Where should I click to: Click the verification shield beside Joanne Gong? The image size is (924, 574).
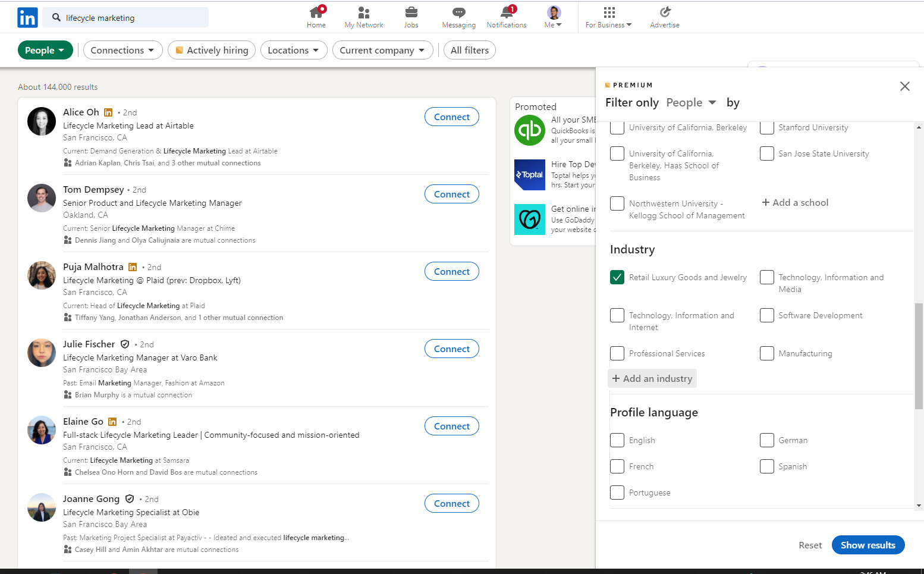pos(130,498)
